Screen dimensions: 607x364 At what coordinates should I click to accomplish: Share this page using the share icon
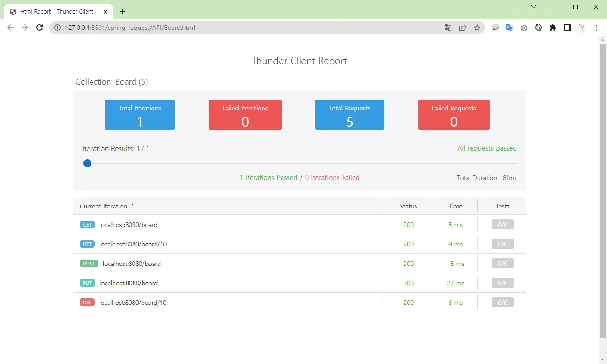(463, 28)
